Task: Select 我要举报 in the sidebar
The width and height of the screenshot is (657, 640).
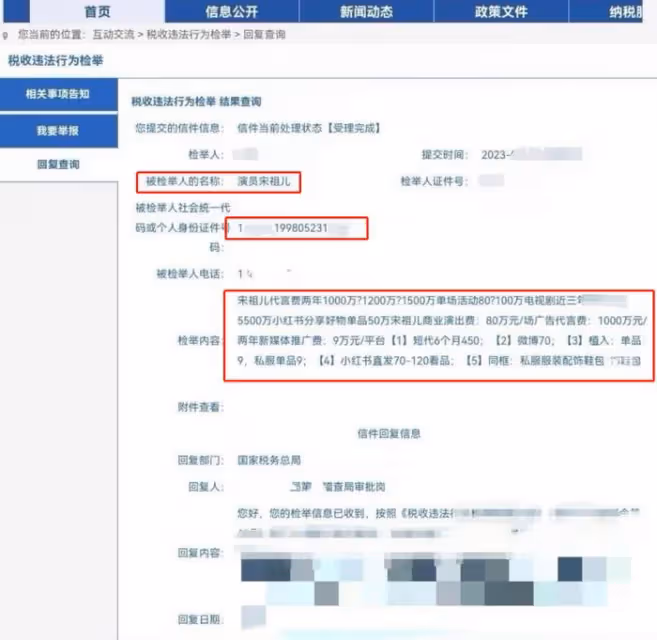Action: click(58, 131)
